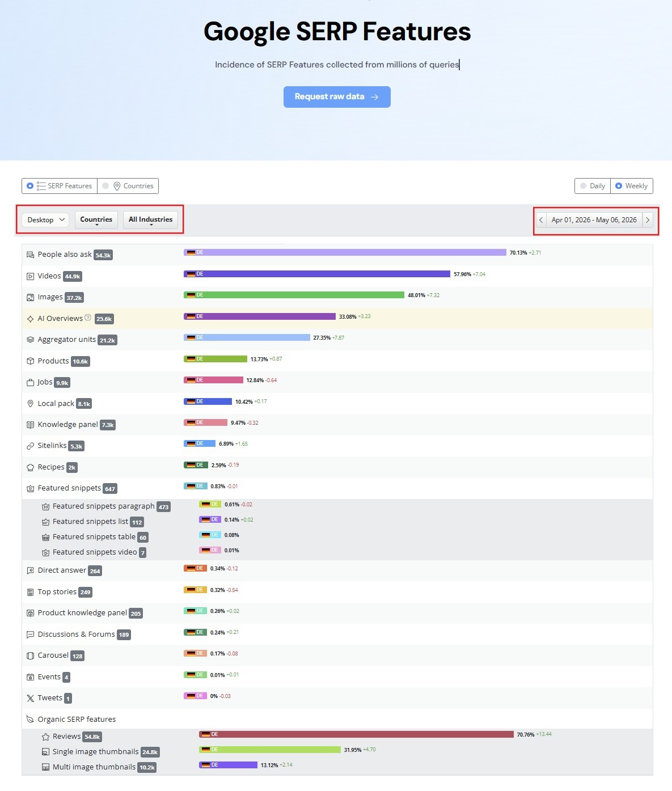Screen dimensions: 672x791
Task: Click the People also ask label
Action: click(65, 255)
